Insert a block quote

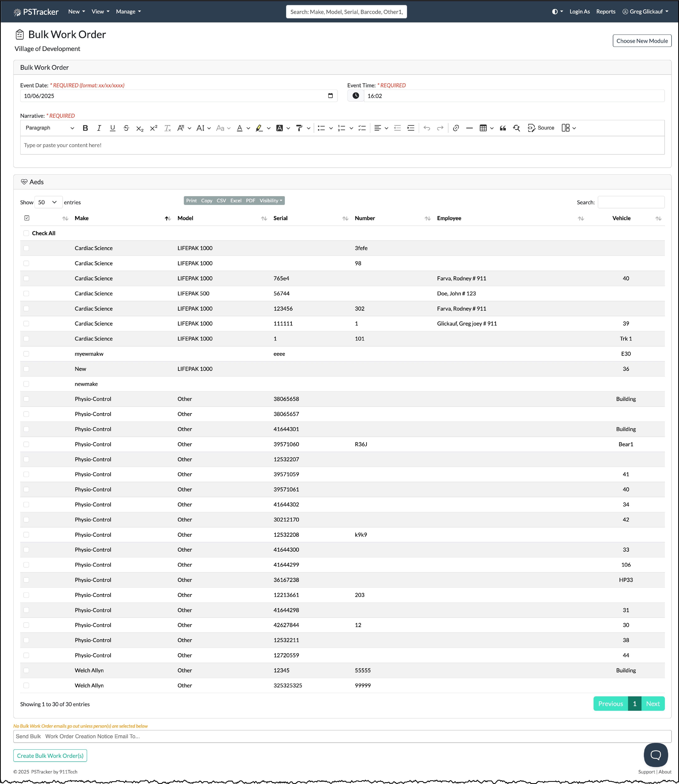503,128
